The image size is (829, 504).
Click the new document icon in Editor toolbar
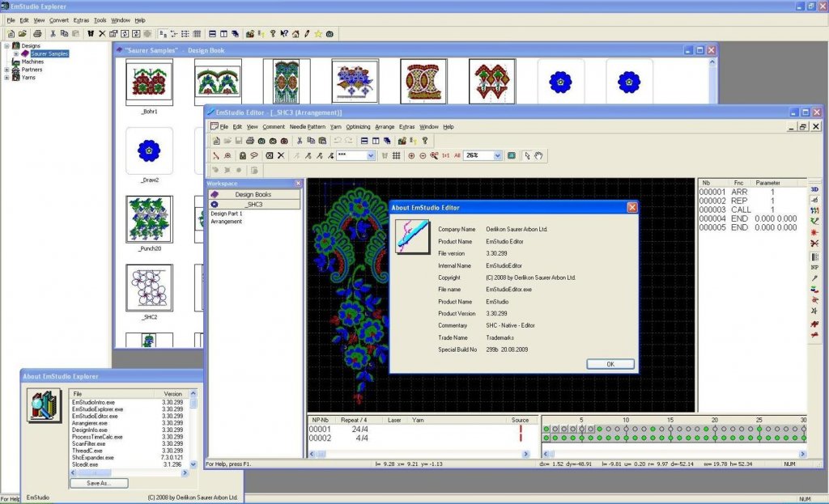(x=216, y=141)
